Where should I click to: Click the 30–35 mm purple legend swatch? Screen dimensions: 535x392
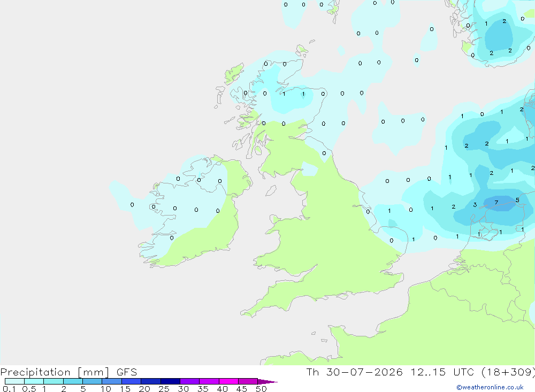(190, 381)
